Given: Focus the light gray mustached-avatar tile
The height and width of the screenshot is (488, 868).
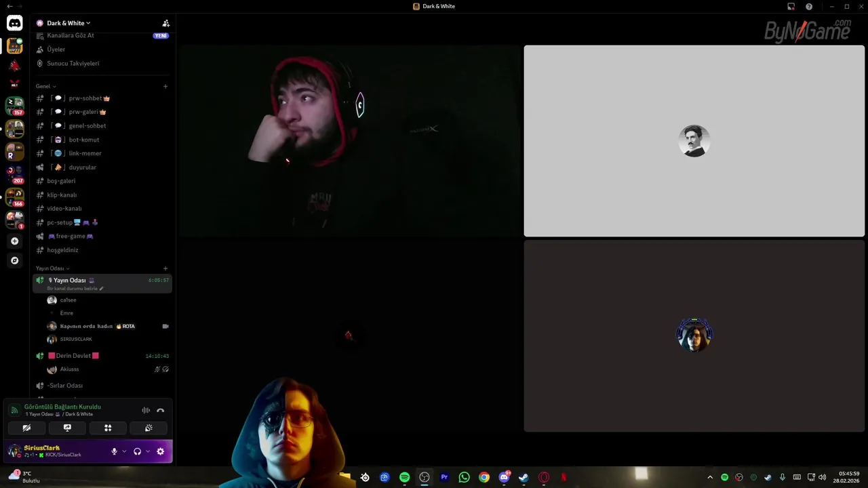Looking at the screenshot, I should click(x=694, y=141).
